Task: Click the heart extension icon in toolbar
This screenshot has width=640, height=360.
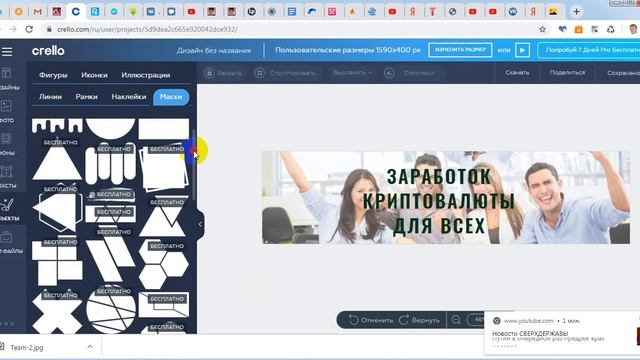Action: click(562, 29)
